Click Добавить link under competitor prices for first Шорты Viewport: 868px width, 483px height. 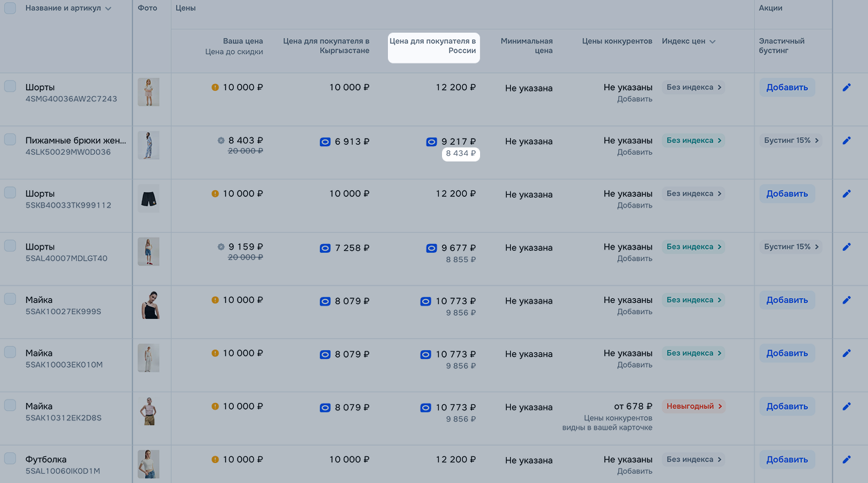tap(634, 99)
